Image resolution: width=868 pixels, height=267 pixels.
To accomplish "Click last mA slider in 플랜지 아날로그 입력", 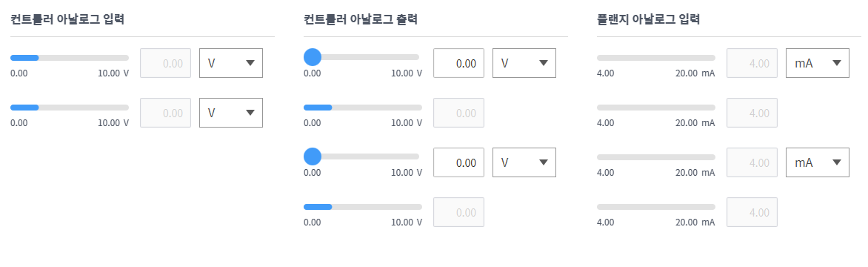I will (656, 207).
